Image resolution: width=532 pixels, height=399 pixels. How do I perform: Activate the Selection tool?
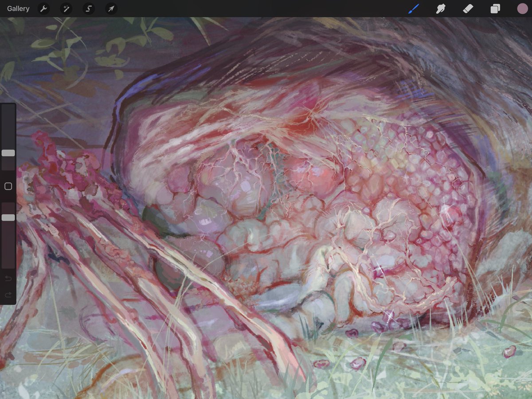89,8
